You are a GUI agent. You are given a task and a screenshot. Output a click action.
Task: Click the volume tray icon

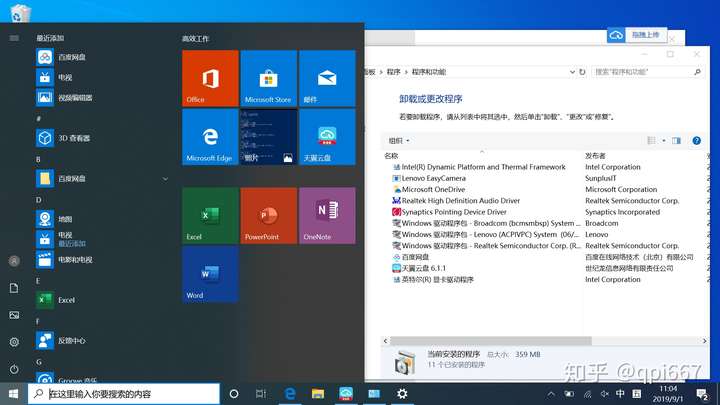(x=604, y=394)
